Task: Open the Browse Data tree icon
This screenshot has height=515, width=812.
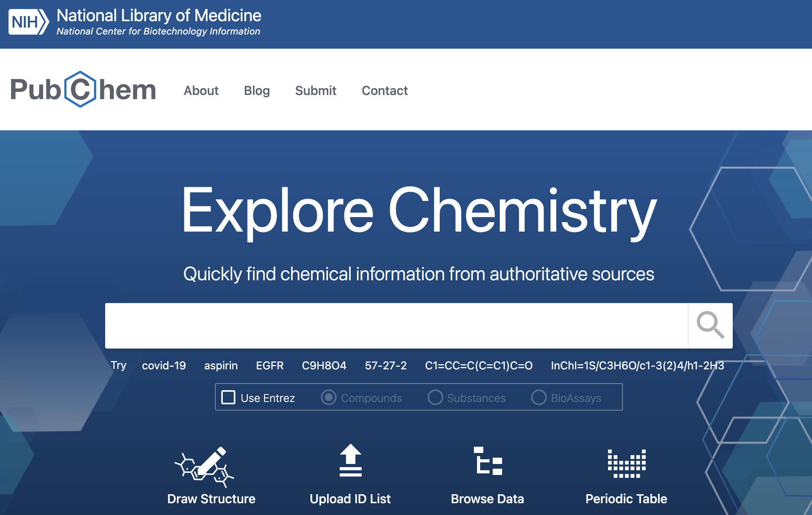Action: tap(488, 461)
